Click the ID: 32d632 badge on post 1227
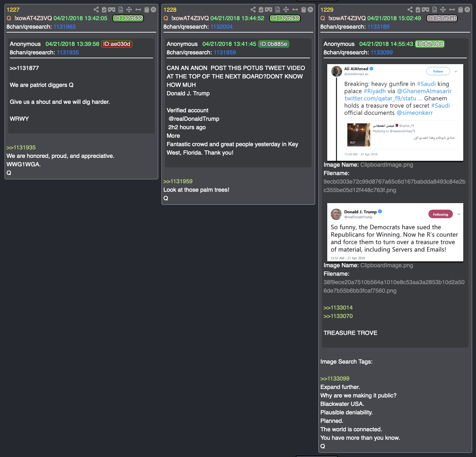This screenshot has height=457, width=476. point(128,18)
